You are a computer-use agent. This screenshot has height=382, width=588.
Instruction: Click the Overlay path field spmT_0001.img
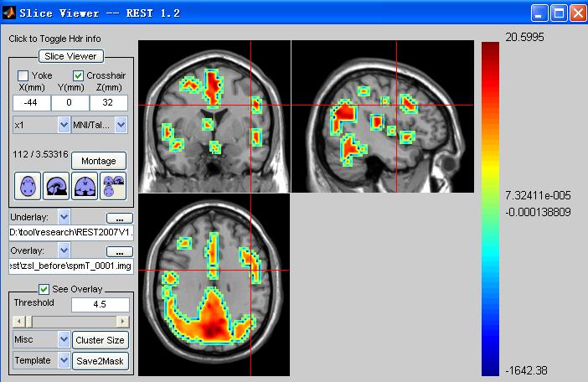pyautogui.click(x=71, y=266)
